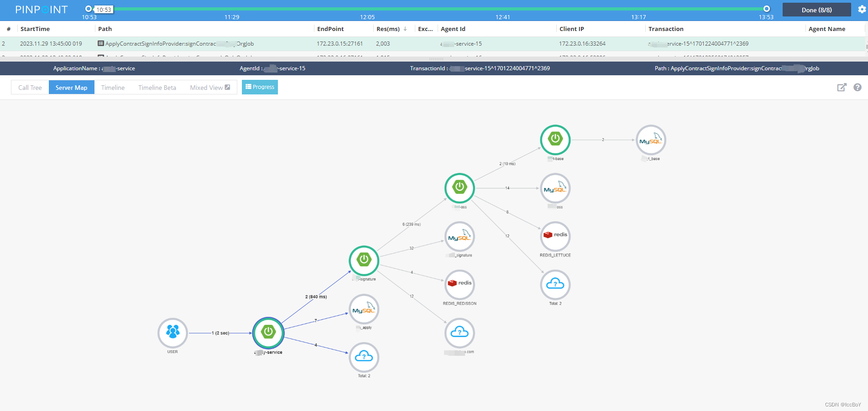The width and height of the screenshot is (868, 411).
Task: Select the Server Map tab
Action: 71,88
